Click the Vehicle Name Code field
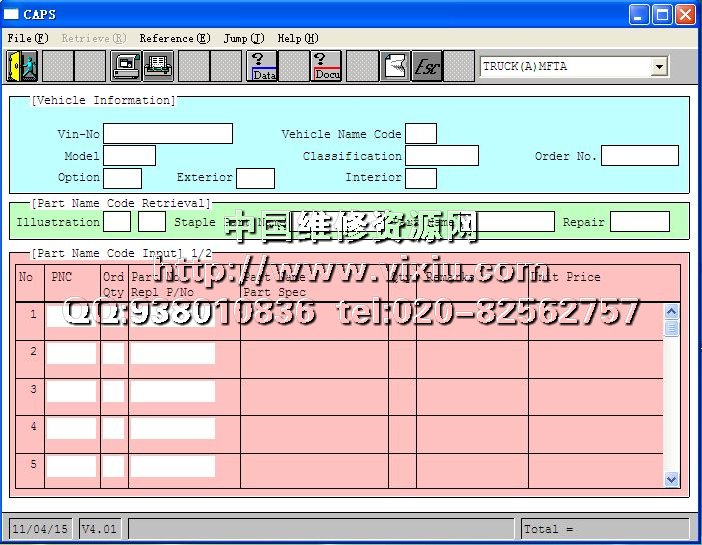The width and height of the screenshot is (702, 545). click(421, 134)
